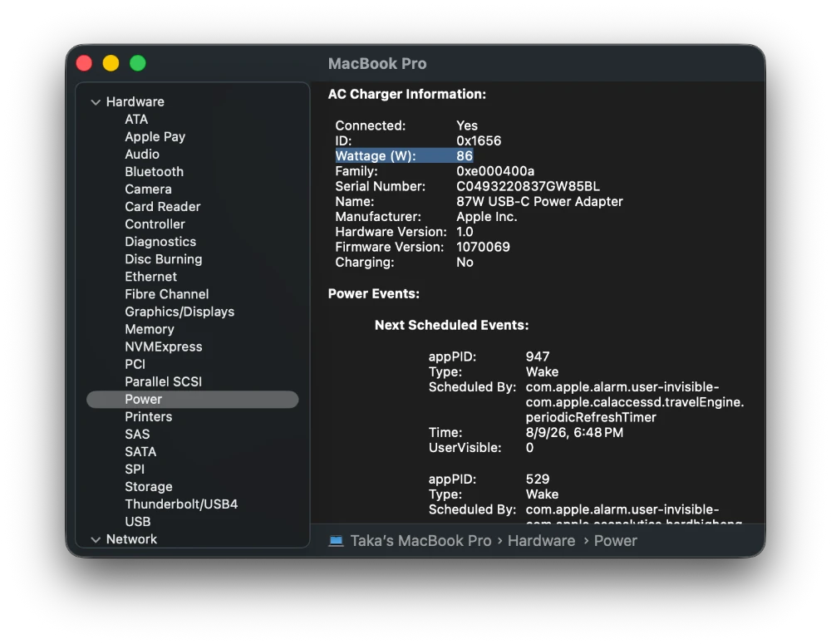Click the manufacturer Apple Inc.
Screen dimensions: 831x644
point(486,217)
